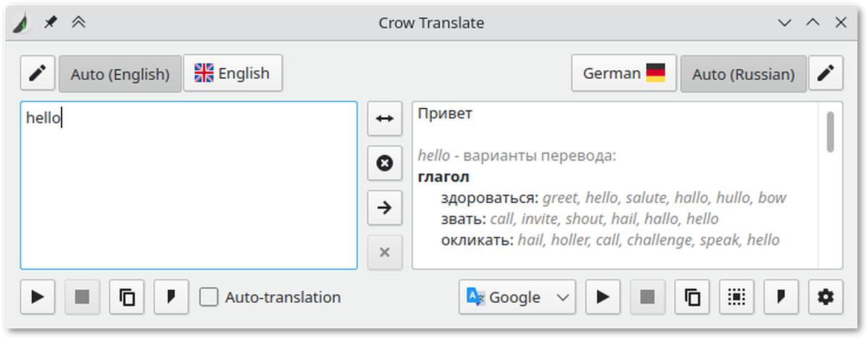Minimize the Crow Translate window
Screen dimensions: 868x339
coord(784,23)
